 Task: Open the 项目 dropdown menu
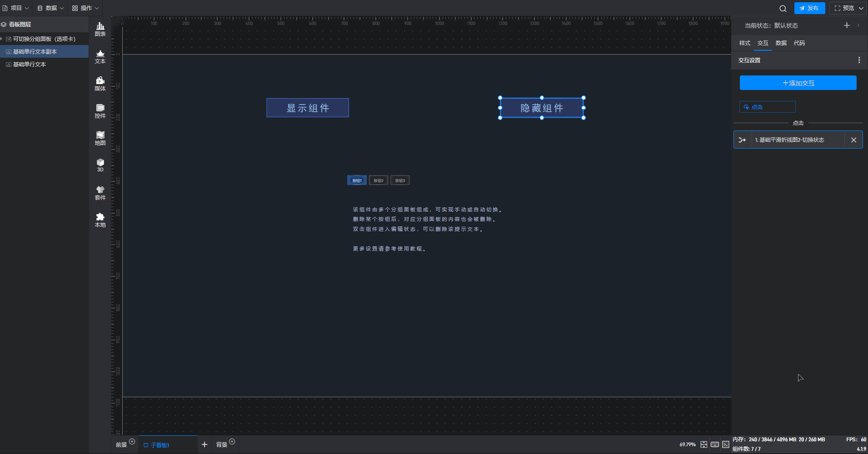(16, 8)
